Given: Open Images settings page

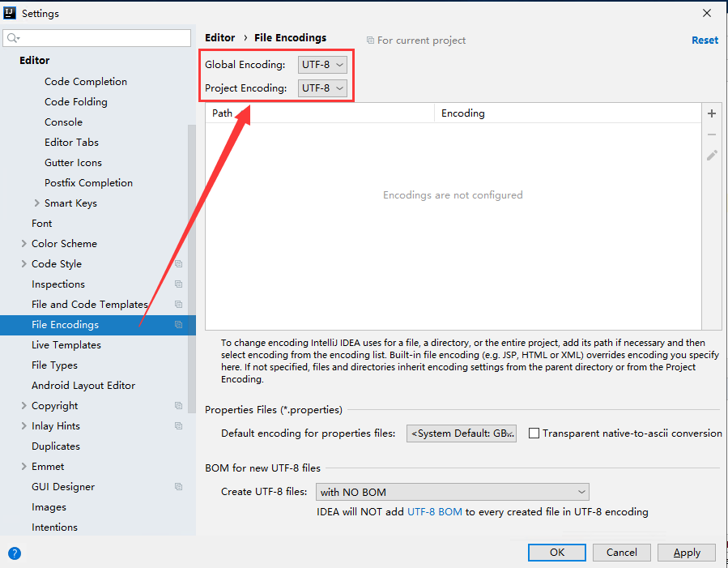Looking at the screenshot, I should (49, 507).
